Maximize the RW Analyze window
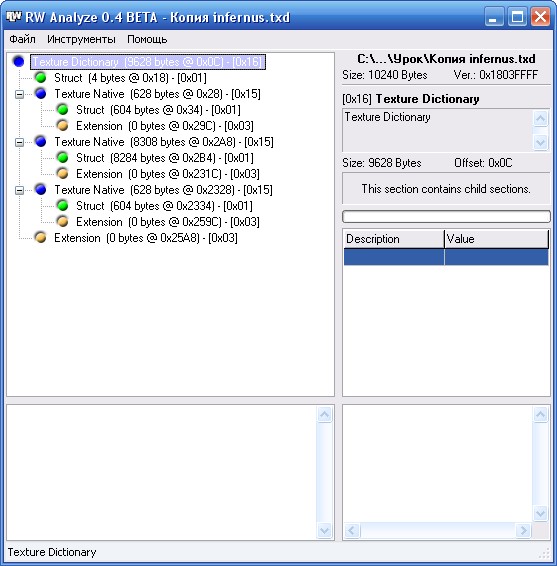The height and width of the screenshot is (566, 557). (517, 17)
